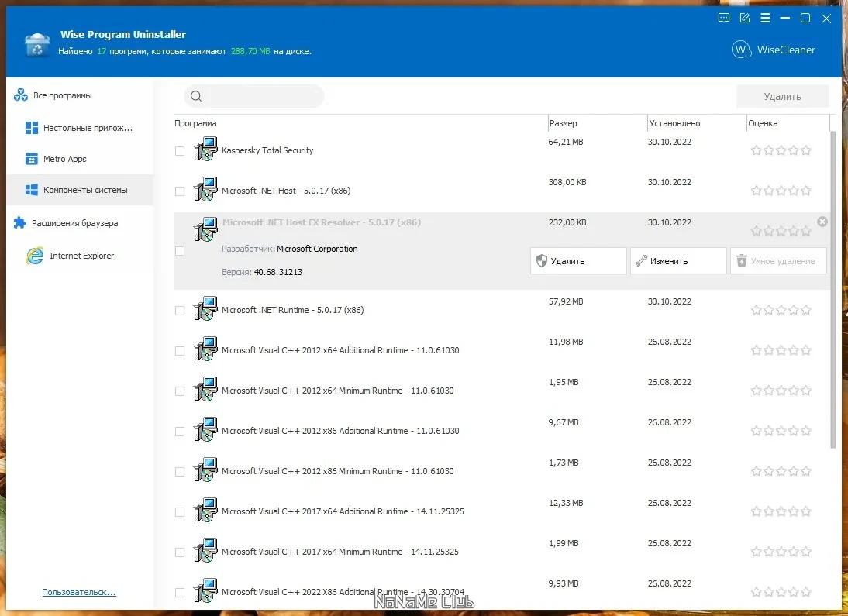The image size is (848, 616).
Task: Rate VC++ 2017 x64 Additional Runtime stars
Action: [781, 511]
